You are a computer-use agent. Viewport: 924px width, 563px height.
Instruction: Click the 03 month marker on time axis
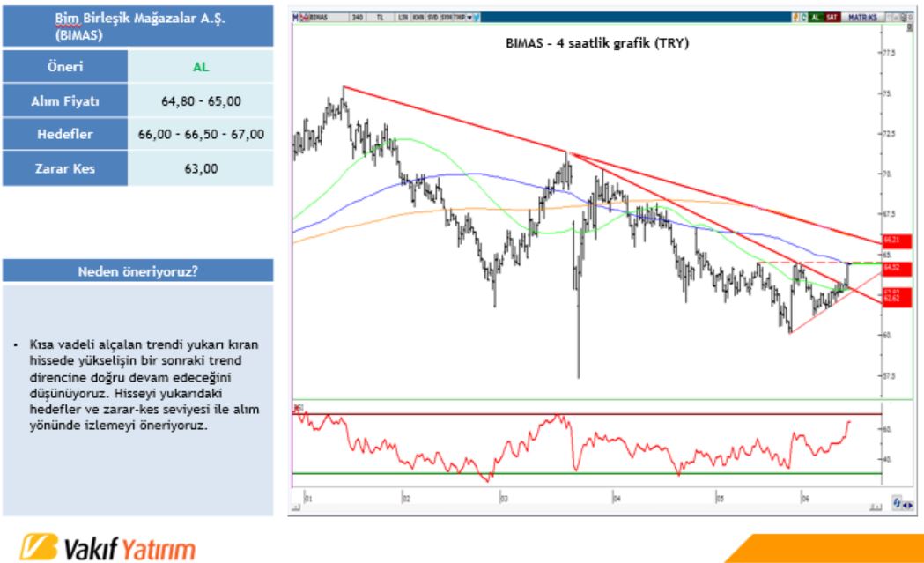504,498
